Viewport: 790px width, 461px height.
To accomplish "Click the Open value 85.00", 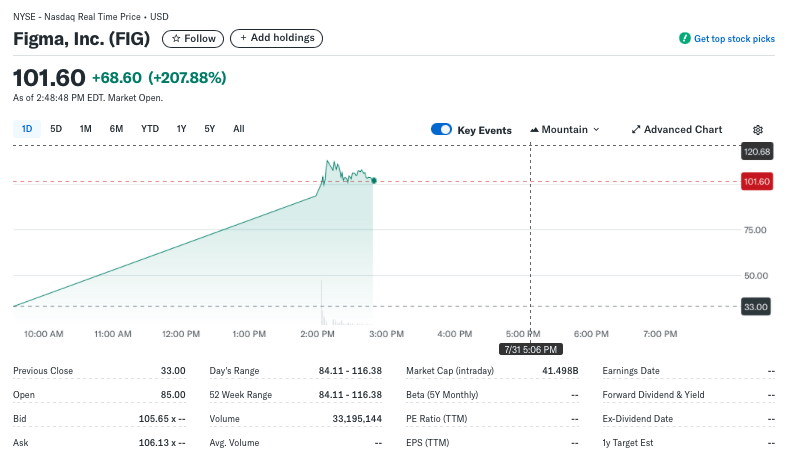I will click(x=173, y=395).
